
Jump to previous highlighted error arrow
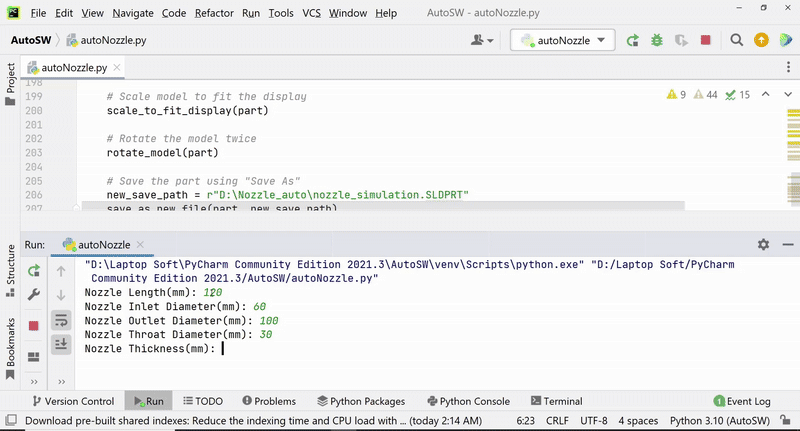tap(765, 94)
